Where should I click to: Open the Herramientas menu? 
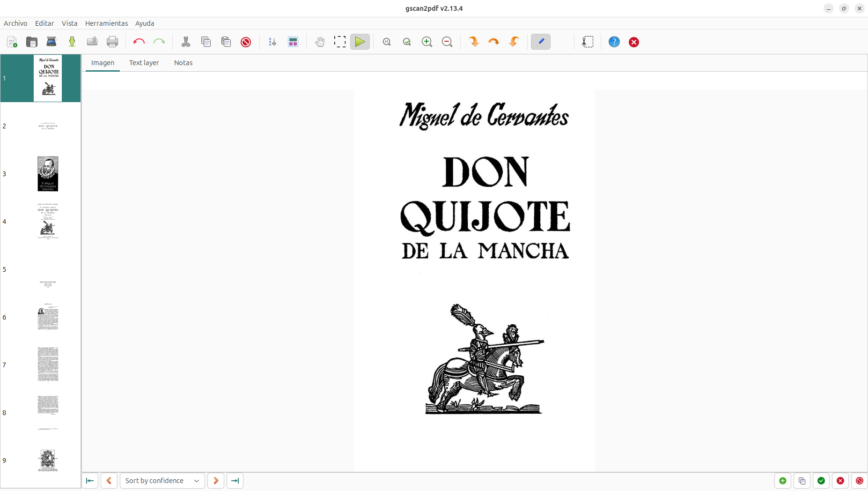pyautogui.click(x=107, y=23)
